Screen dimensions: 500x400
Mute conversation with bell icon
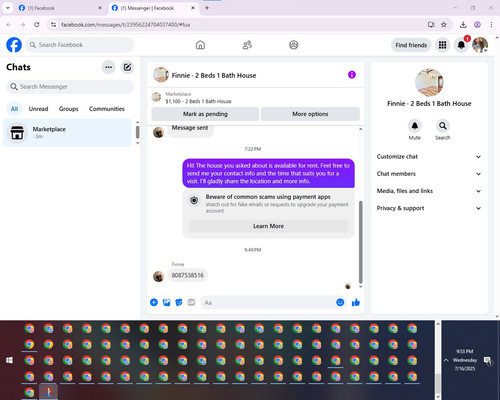coord(415,126)
